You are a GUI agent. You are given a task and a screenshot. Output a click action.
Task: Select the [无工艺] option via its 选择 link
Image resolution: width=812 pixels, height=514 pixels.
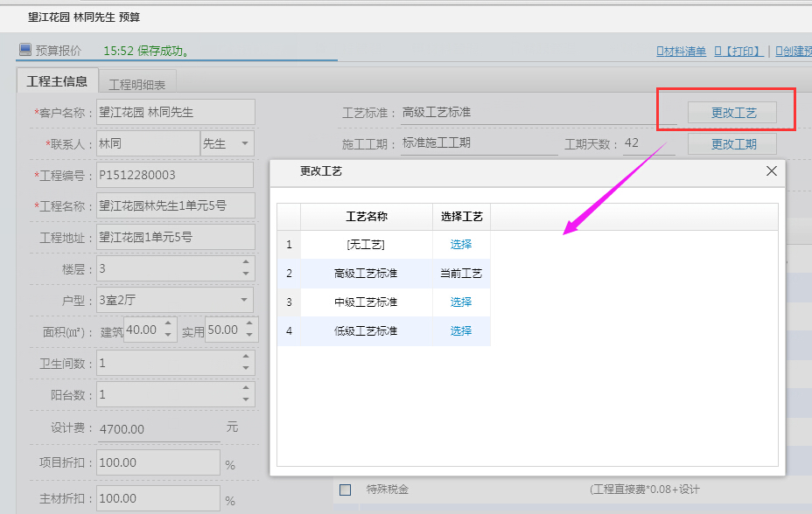point(460,245)
